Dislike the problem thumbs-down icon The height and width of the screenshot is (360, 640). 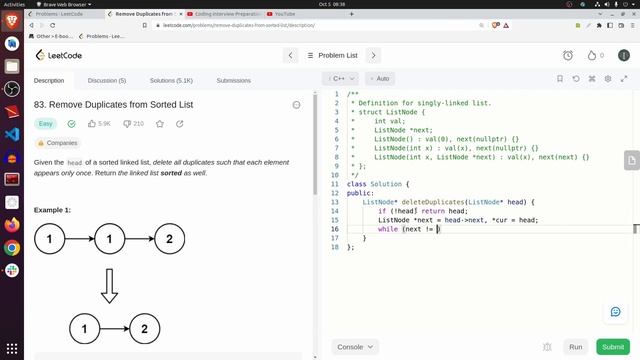pyautogui.click(x=127, y=123)
